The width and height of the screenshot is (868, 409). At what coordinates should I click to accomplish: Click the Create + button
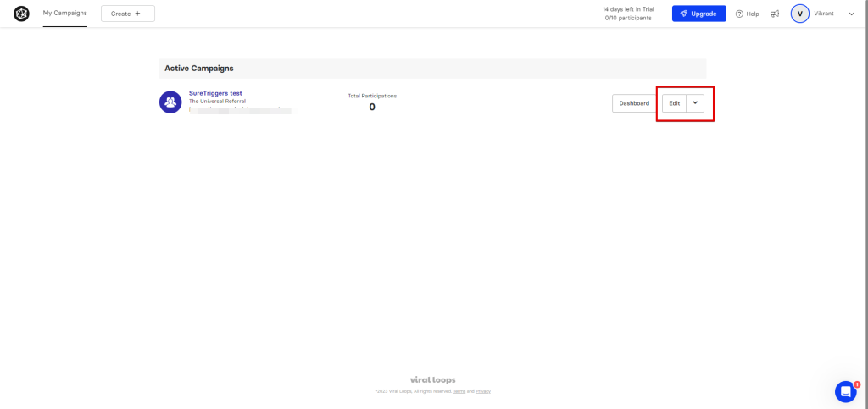(127, 14)
